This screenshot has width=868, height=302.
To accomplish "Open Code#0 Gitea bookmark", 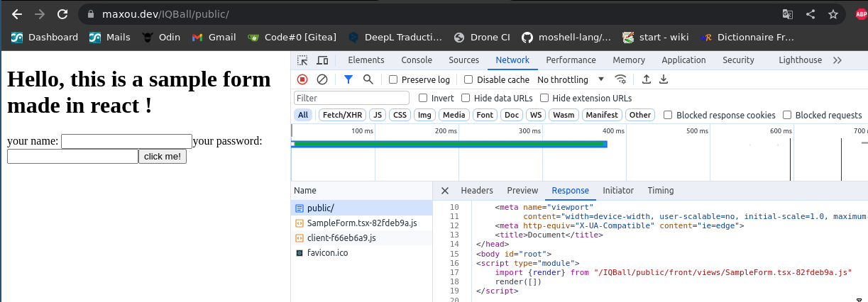I will pyautogui.click(x=292, y=38).
